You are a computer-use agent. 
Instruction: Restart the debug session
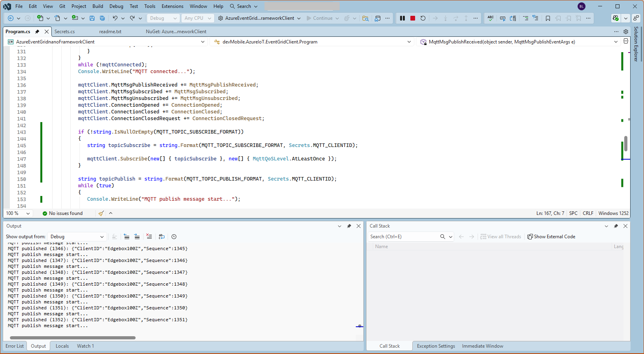click(x=423, y=18)
